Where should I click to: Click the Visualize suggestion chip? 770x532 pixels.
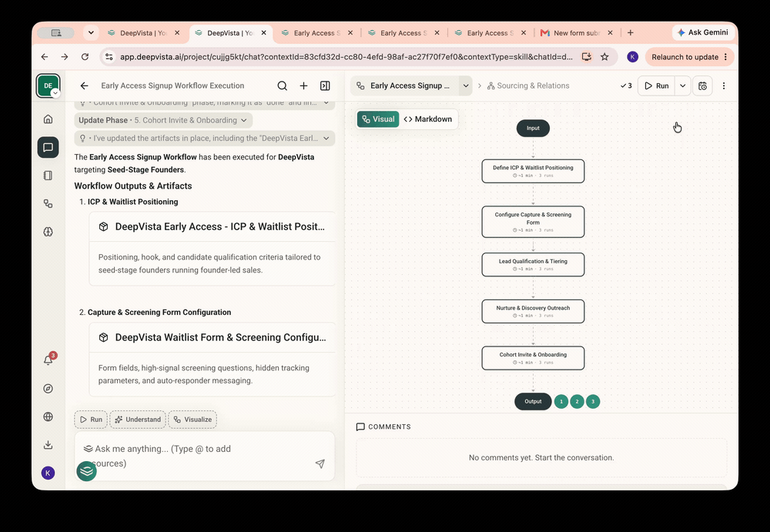pos(192,420)
